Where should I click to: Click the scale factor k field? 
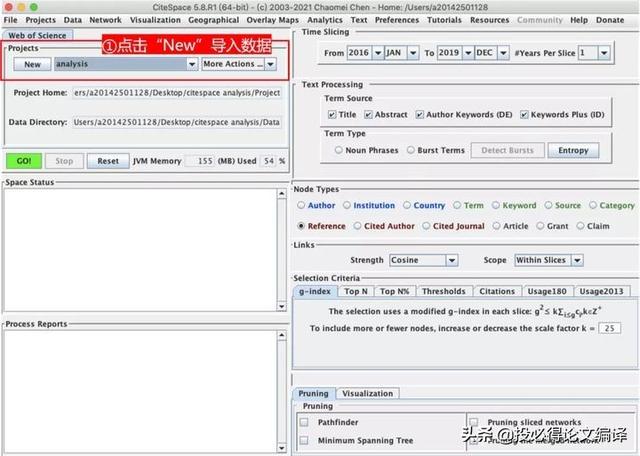coord(609,328)
